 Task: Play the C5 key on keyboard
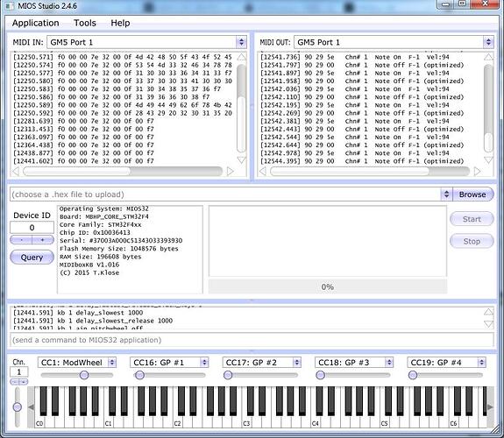385,422
